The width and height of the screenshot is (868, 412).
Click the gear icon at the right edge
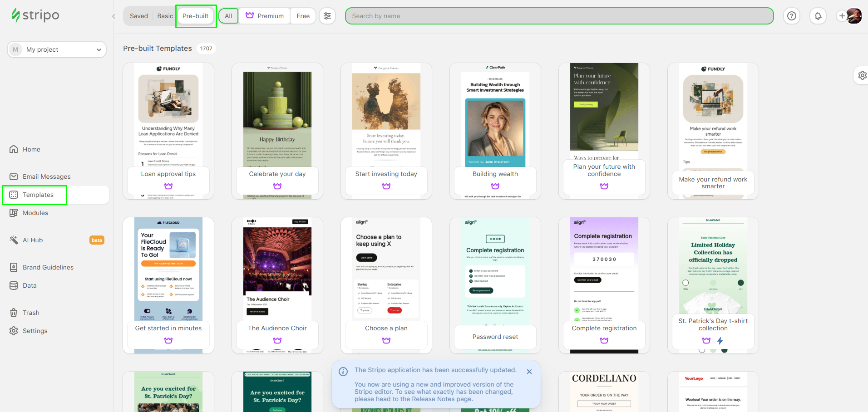[862, 75]
